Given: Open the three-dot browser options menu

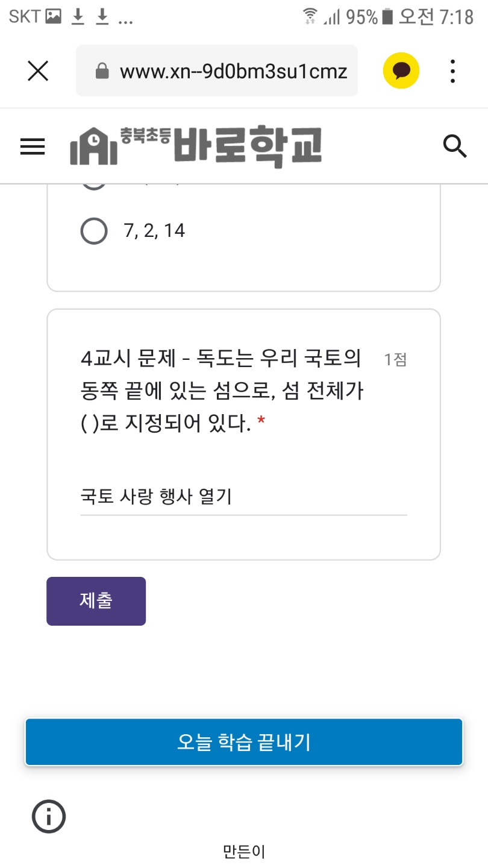Looking at the screenshot, I should point(453,71).
